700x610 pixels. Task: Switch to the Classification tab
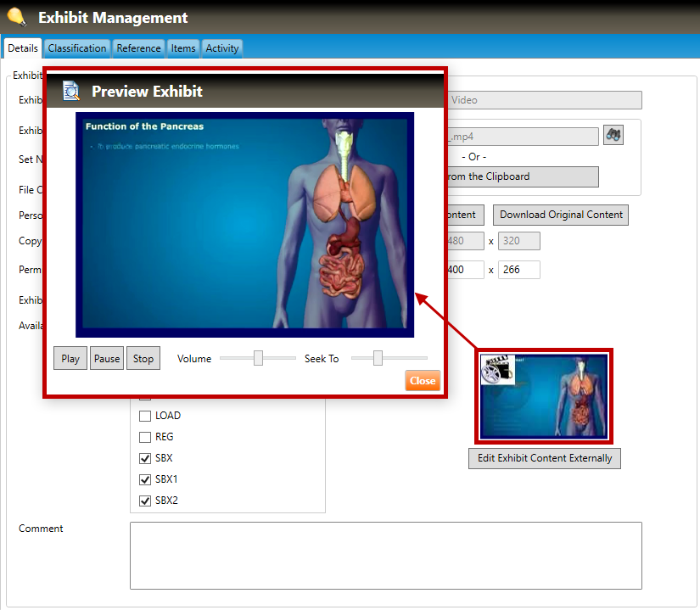[x=77, y=48]
